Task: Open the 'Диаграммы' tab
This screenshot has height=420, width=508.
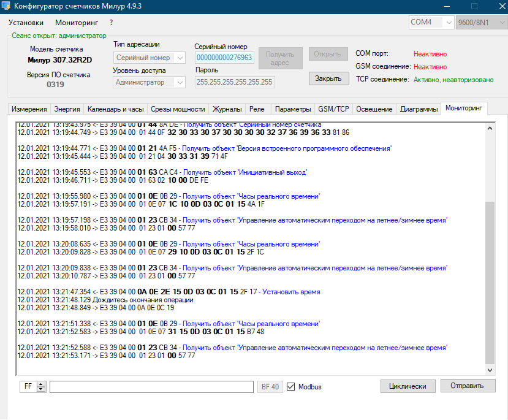Action: 419,109
